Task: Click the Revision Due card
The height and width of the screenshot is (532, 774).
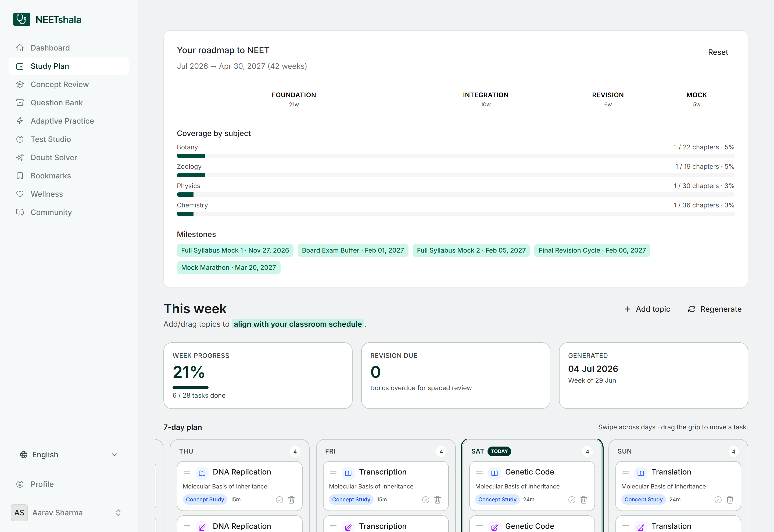Action: 455,375
